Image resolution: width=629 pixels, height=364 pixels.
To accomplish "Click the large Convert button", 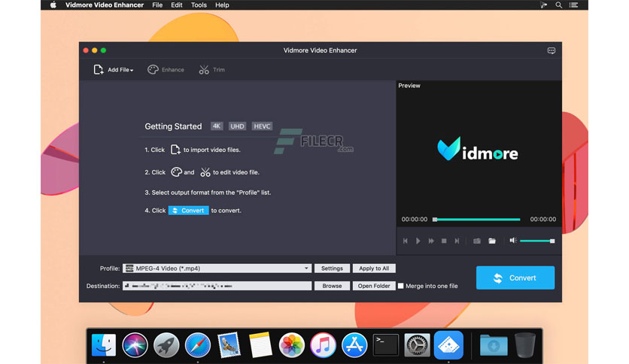I will 515,278.
